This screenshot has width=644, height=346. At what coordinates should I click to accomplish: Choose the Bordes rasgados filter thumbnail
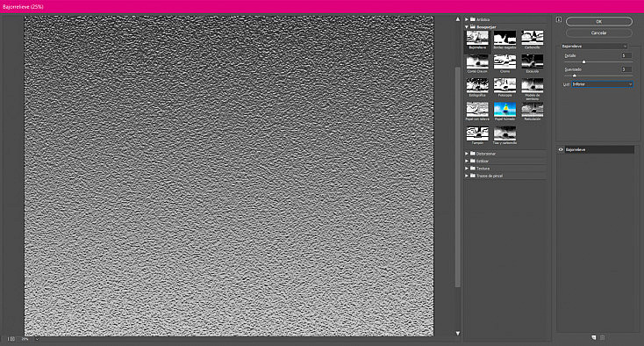coord(504,38)
